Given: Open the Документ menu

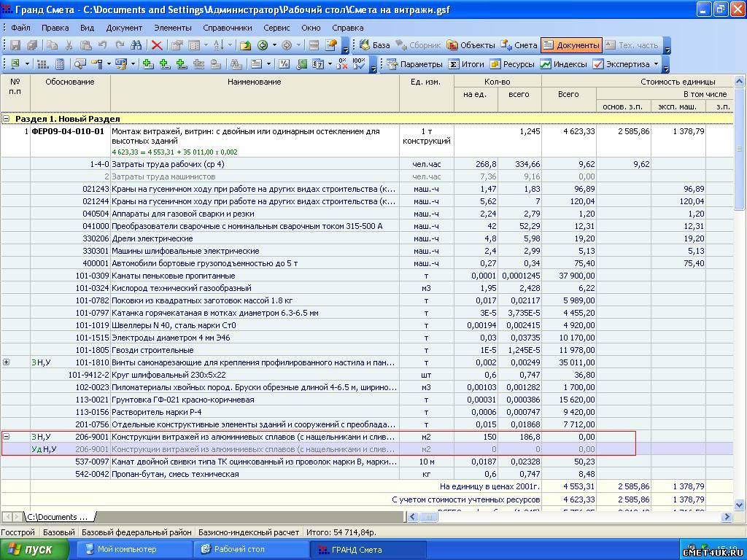Looking at the screenshot, I should [124, 28].
